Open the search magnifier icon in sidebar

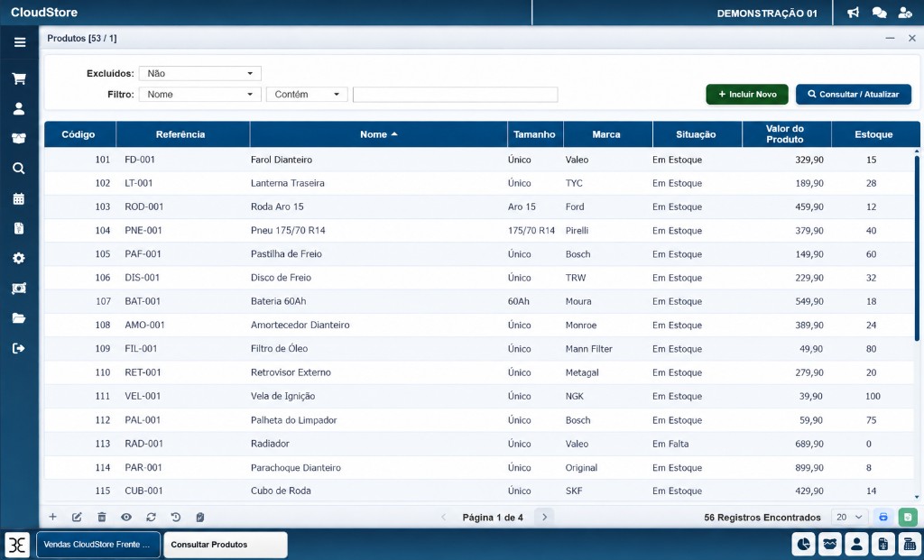(x=19, y=169)
